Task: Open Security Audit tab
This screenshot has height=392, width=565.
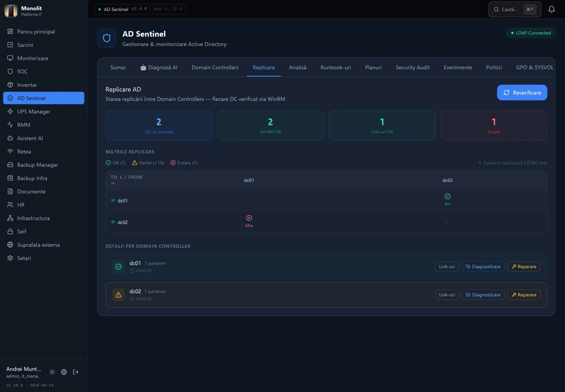Action: pos(413,67)
